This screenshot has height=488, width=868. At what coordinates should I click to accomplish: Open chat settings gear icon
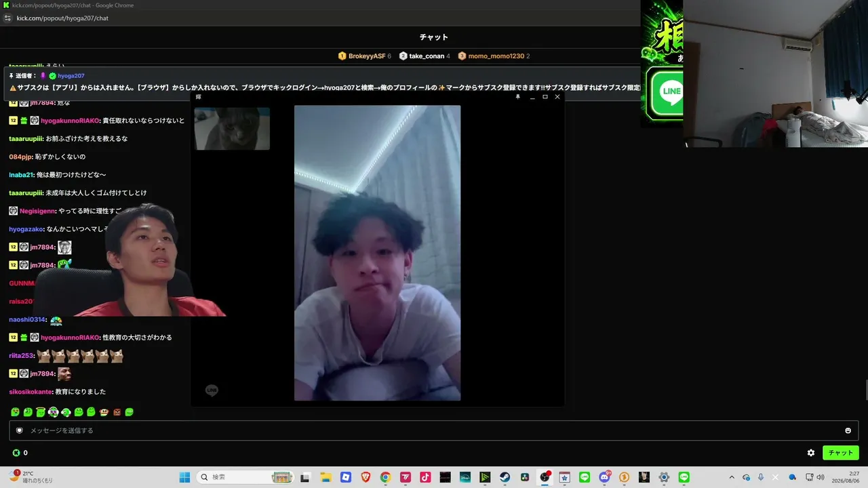click(x=810, y=453)
